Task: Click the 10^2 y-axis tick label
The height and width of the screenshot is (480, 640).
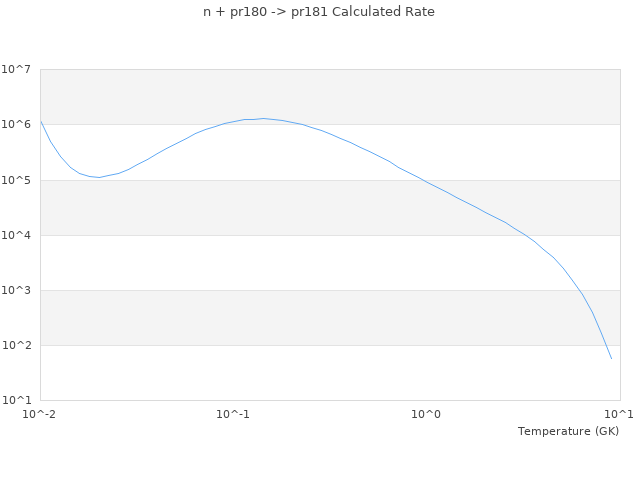Action: (17, 345)
